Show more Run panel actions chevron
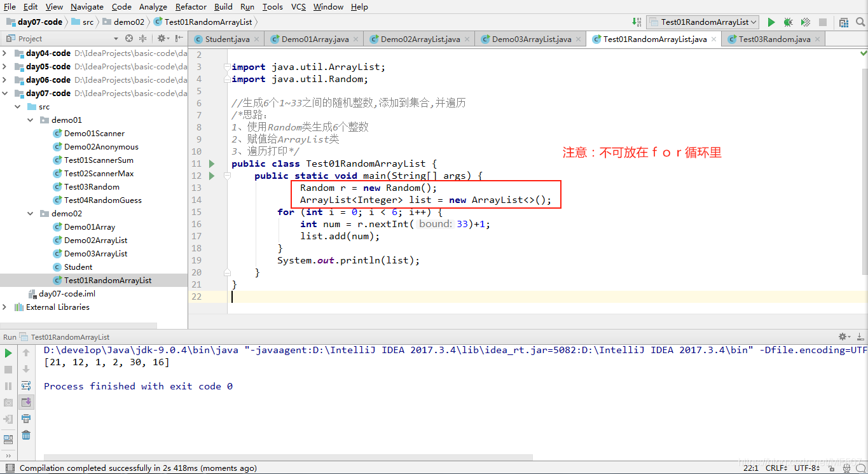 [x=8, y=456]
